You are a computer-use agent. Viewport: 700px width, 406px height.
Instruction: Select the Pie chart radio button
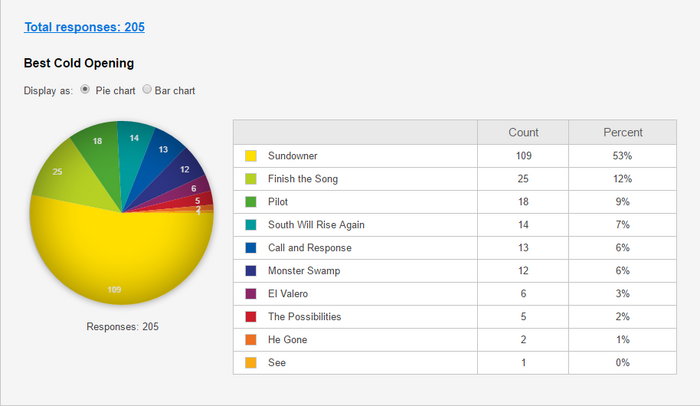pos(85,89)
